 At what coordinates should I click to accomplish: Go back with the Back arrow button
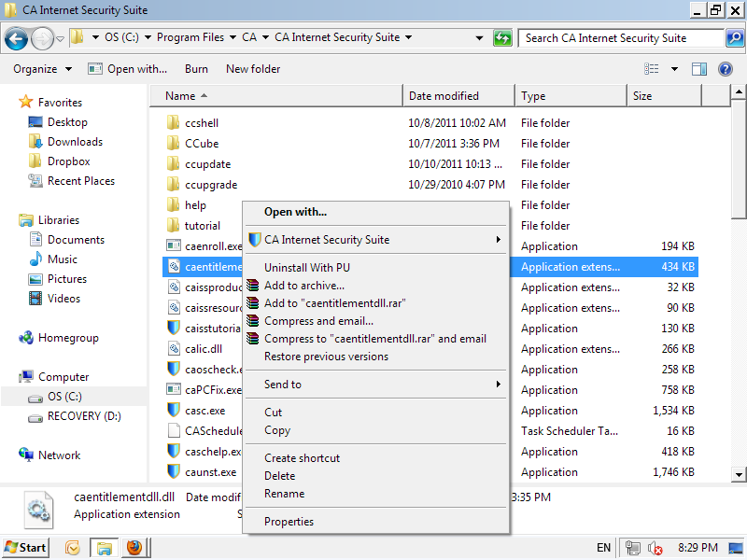16,38
